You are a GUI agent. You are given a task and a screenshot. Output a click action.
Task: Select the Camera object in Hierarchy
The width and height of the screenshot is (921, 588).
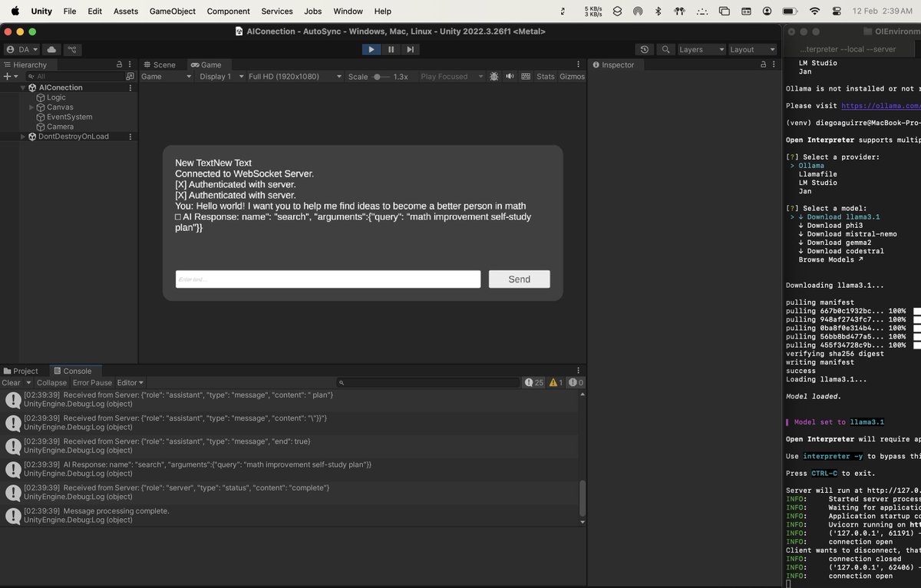click(60, 127)
